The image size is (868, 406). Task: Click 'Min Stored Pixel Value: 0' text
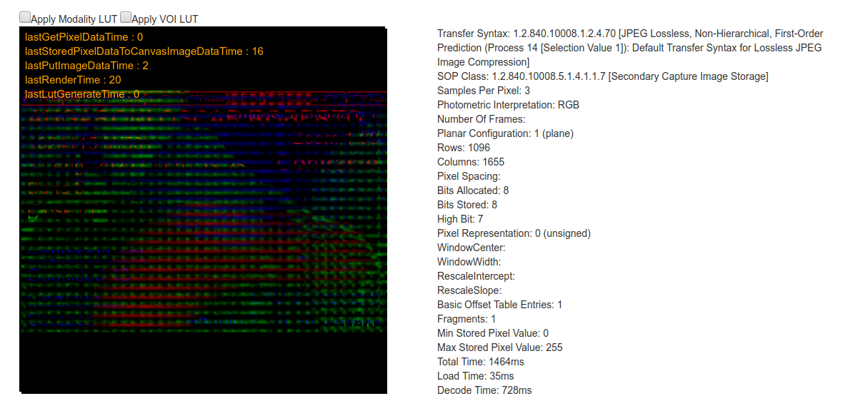pyautogui.click(x=493, y=333)
